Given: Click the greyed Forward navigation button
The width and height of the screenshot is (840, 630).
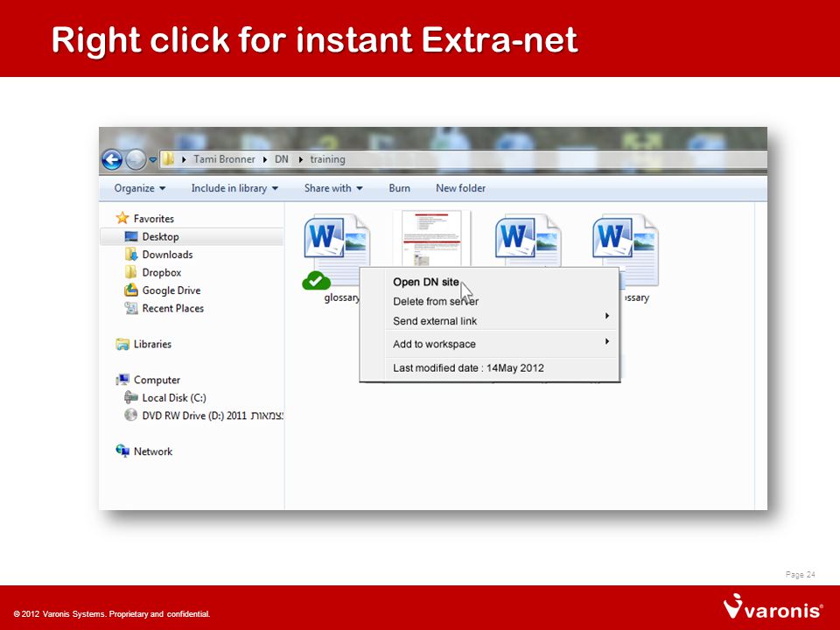Looking at the screenshot, I should coord(136,159).
